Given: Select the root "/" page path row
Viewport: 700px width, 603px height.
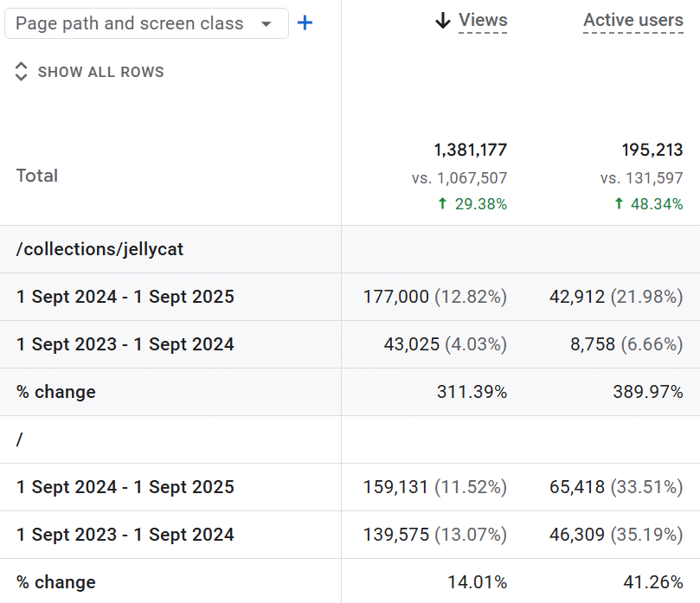Looking at the screenshot, I should (20, 439).
